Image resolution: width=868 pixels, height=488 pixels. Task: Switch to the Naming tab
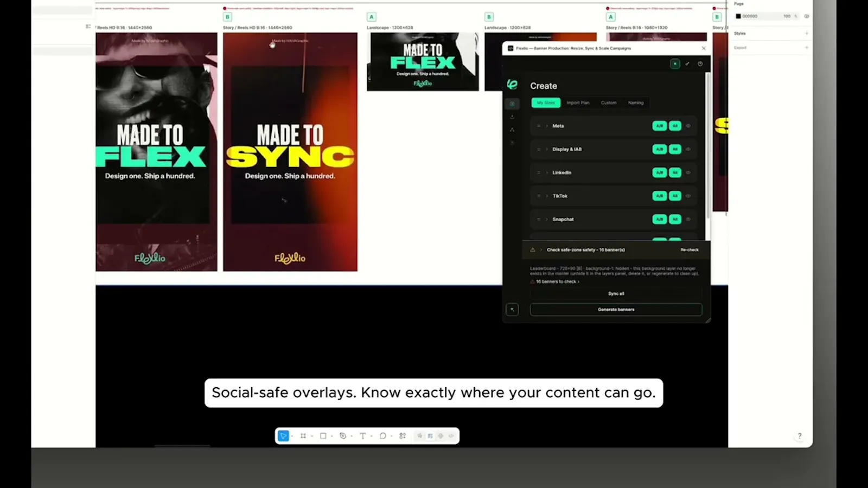click(636, 102)
